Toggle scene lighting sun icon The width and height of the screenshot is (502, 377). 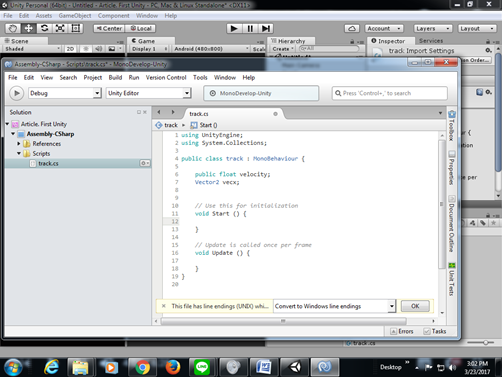pos(86,49)
